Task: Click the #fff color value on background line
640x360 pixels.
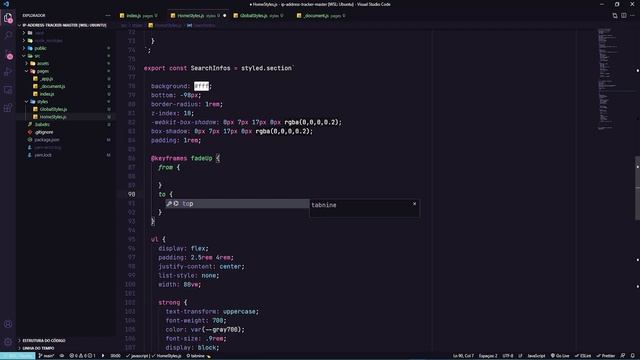Action: coord(201,86)
